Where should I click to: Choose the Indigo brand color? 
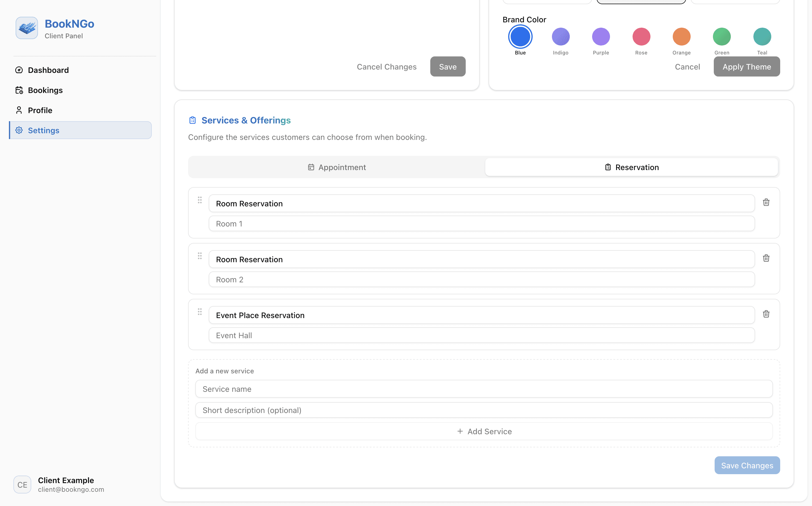(561, 37)
